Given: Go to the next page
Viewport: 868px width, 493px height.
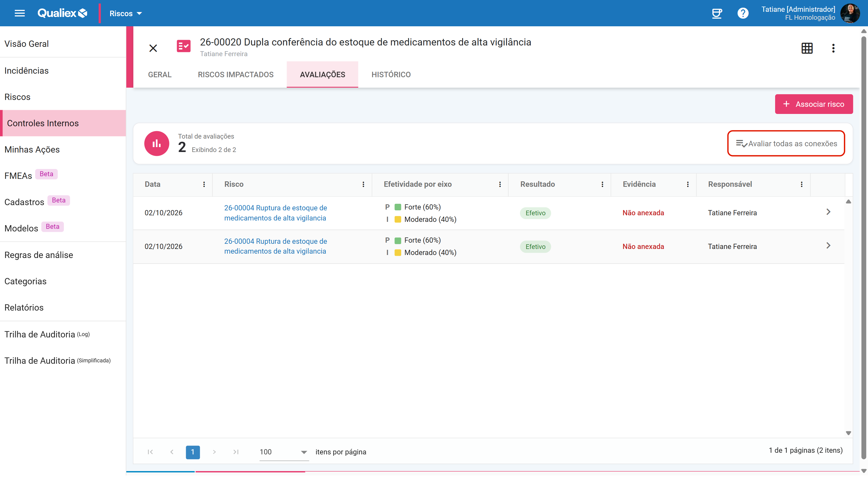Looking at the screenshot, I should [x=214, y=452].
